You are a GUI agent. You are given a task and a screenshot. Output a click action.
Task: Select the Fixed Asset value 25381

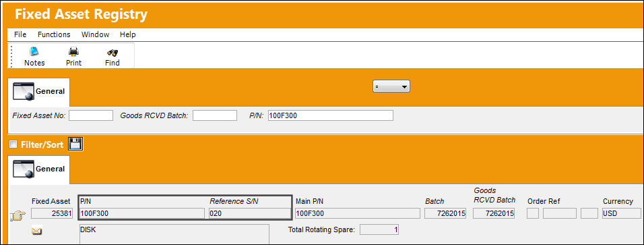coord(52,213)
